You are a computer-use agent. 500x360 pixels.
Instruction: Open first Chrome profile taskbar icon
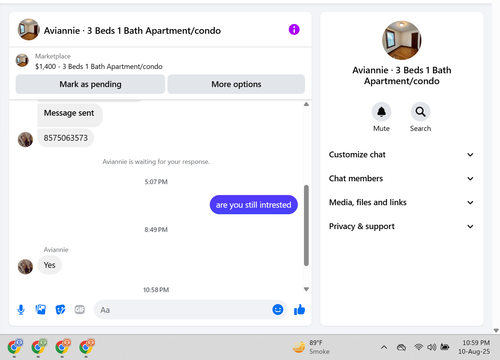(x=15, y=347)
